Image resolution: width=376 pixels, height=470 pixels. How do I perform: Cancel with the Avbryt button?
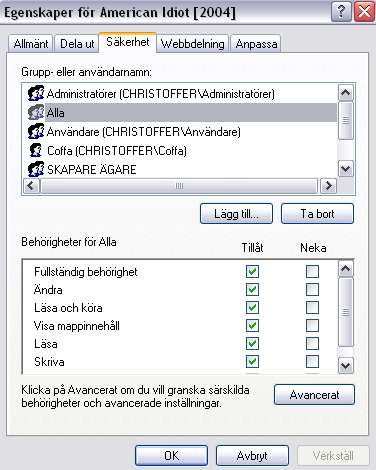252,455
